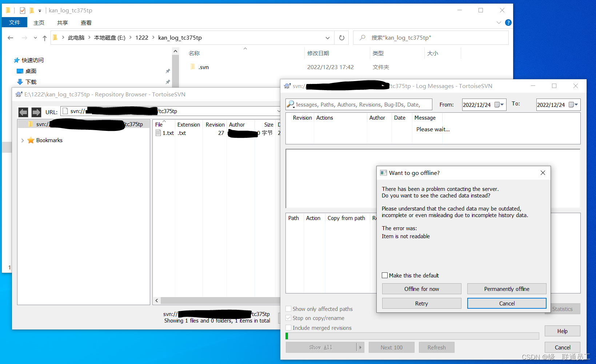Image resolution: width=596 pixels, height=364 pixels.
Task: Check the Make this the default checkbox
Action: (x=385, y=275)
